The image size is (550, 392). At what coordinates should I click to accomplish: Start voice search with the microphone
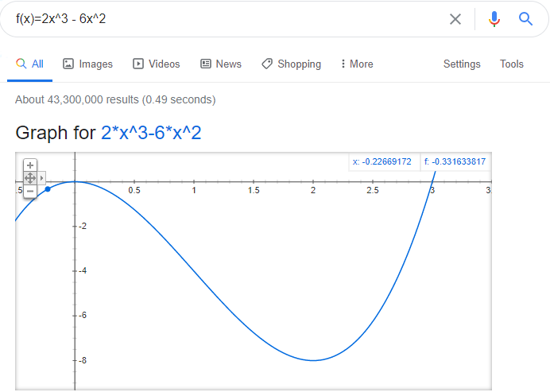click(494, 19)
